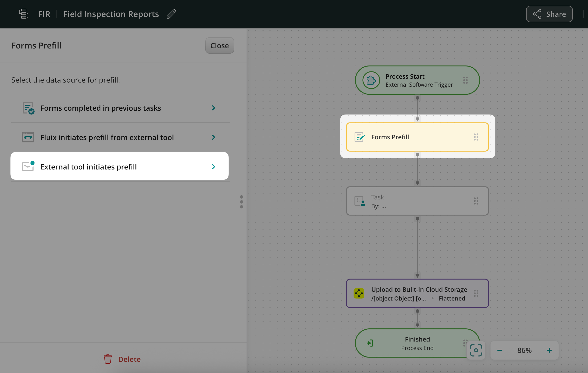The image size is (588, 373).
Task: Click the pencil icon to rename process
Action: coord(171,14)
